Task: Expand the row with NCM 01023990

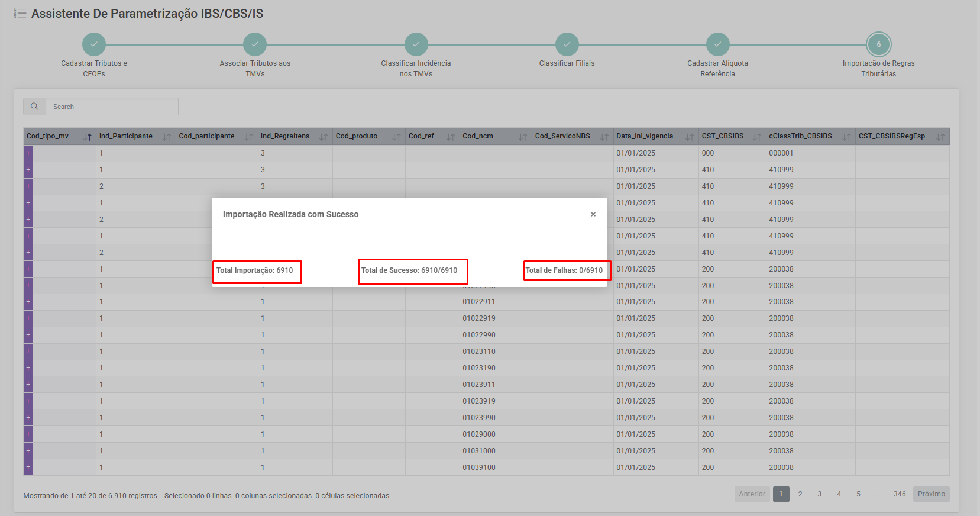Action: coord(28,418)
